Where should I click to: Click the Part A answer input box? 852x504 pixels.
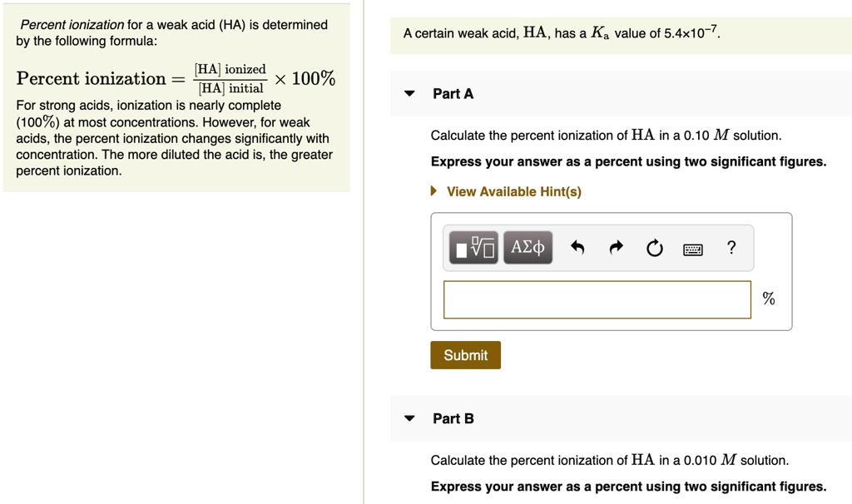point(597,299)
